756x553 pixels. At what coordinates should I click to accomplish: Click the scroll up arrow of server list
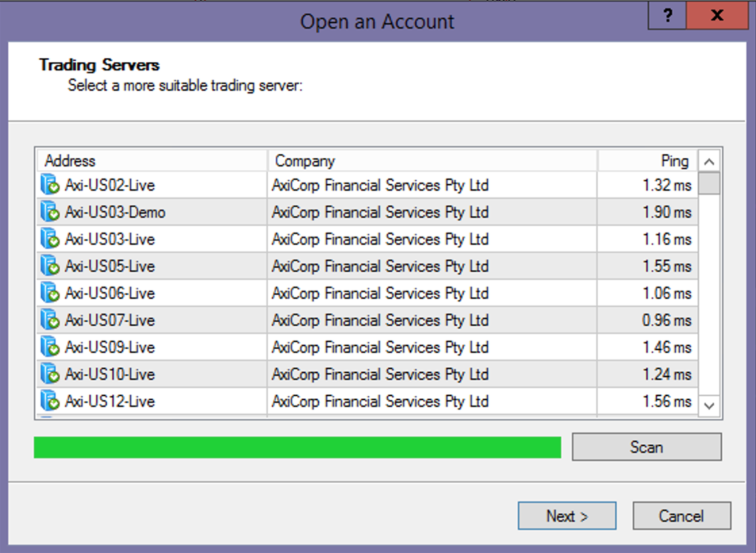pos(709,162)
